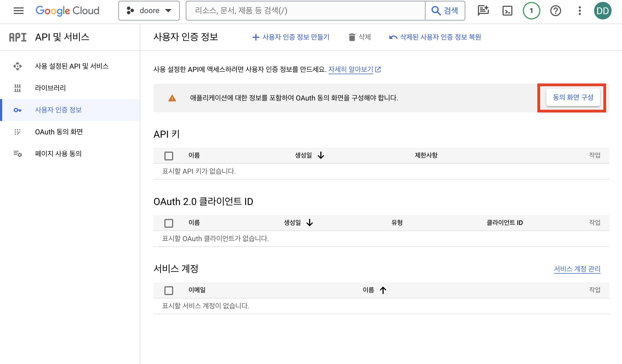Sort service accounts by 이름 column arrow
Screen dimensions: 622x364
pos(383,290)
